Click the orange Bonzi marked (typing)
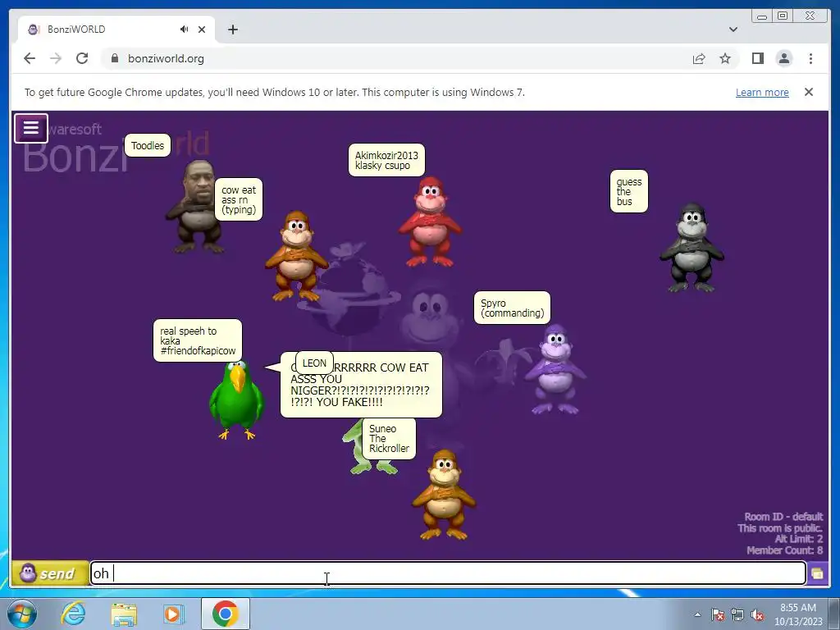The width and height of the screenshot is (840, 630). pos(296,256)
